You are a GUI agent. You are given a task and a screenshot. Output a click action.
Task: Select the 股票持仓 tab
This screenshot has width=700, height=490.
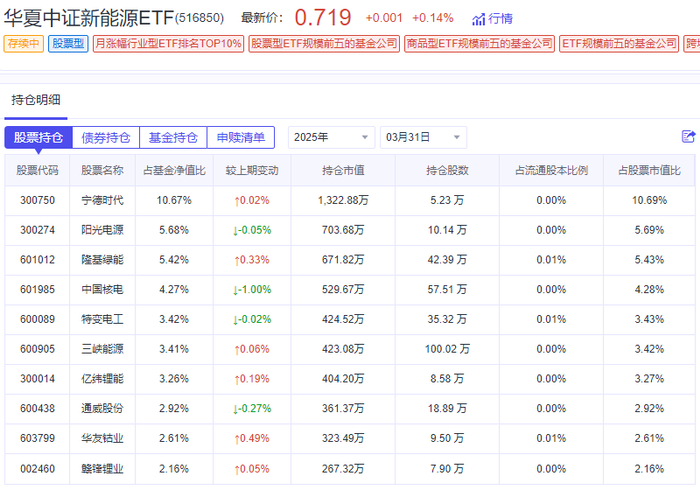[x=38, y=137]
